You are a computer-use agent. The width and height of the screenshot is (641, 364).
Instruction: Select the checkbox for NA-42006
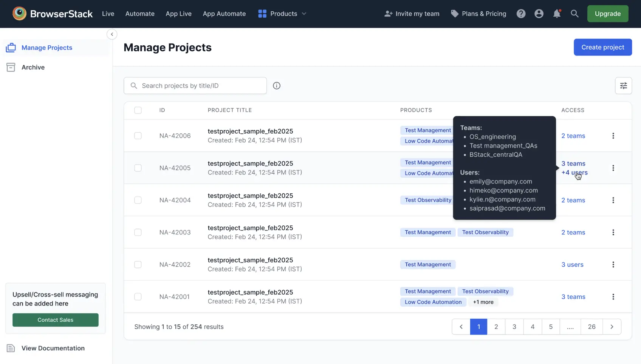click(x=138, y=136)
